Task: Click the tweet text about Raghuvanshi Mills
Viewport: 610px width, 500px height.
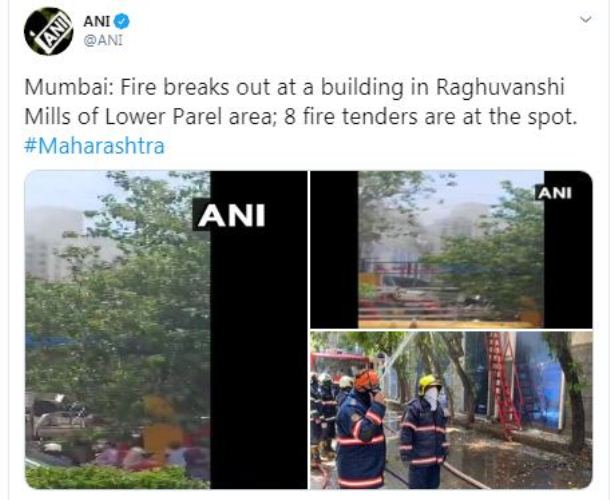Action: (x=300, y=102)
